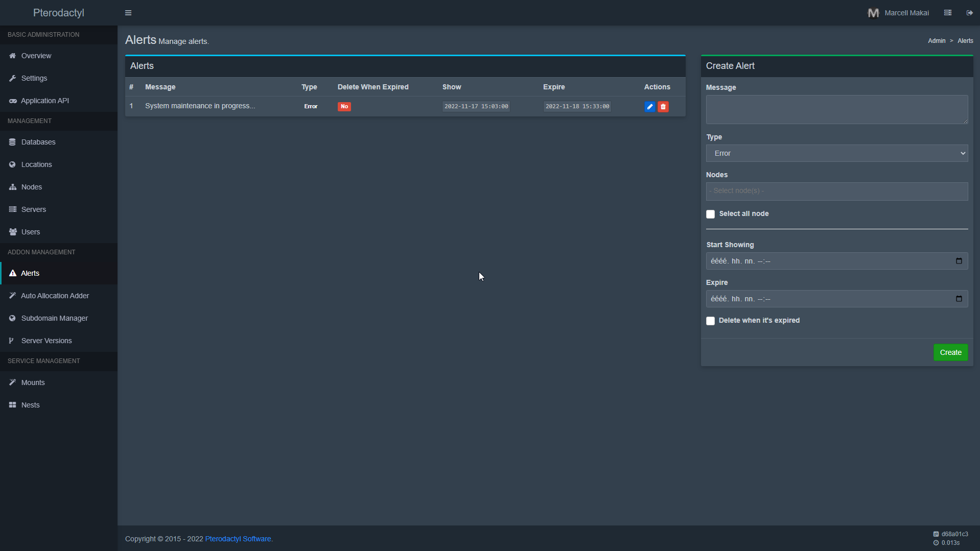
Task: Click into the Message text area
Action: tap(836, 109)
